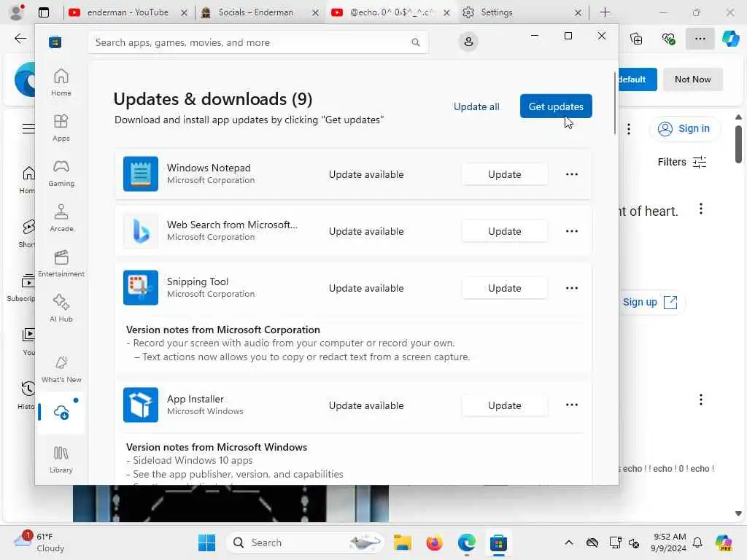
Task: Open Edge Collections icon in toolbar
Action: (x=636, y=39)
